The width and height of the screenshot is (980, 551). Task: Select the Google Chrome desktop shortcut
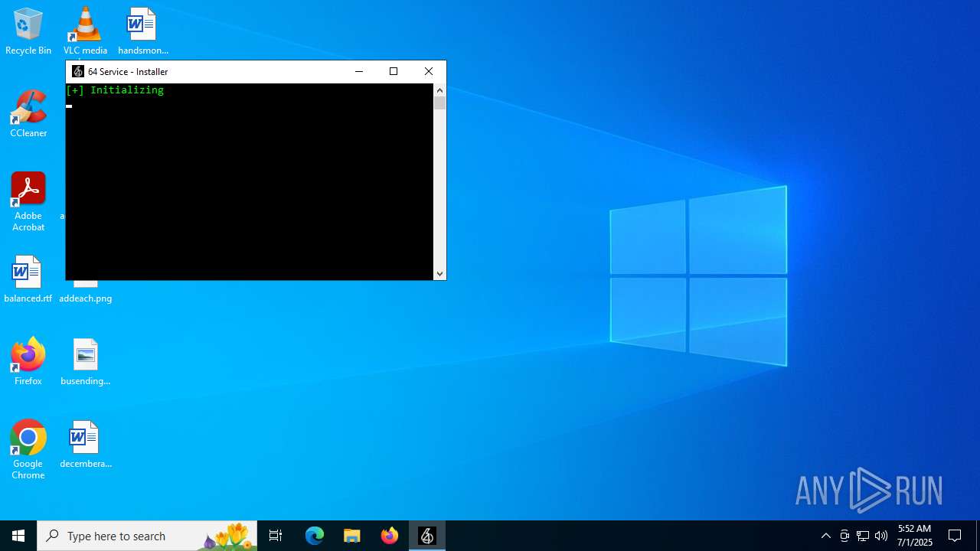click(28, 450)
